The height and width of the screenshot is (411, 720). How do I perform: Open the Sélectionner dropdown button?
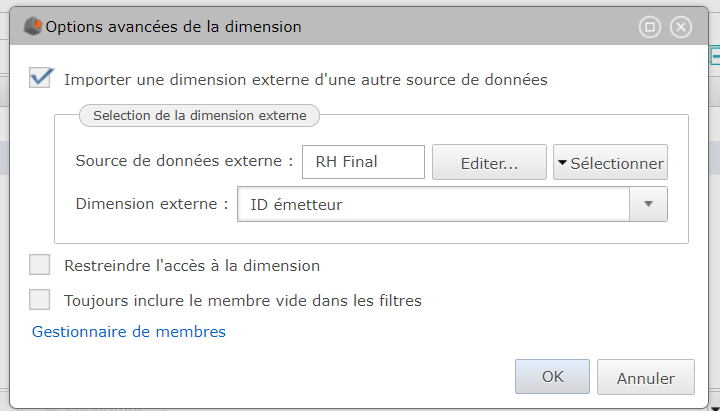(x=610, y=162)
